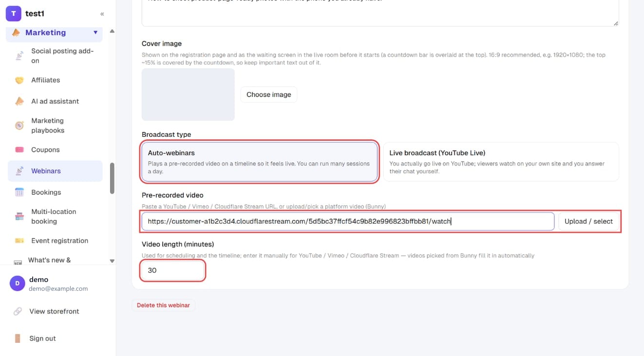Viewport: 644px width, 356px height.
Task: Collapse the sidebar with the double chevron
Action: (x=102, y=14)
